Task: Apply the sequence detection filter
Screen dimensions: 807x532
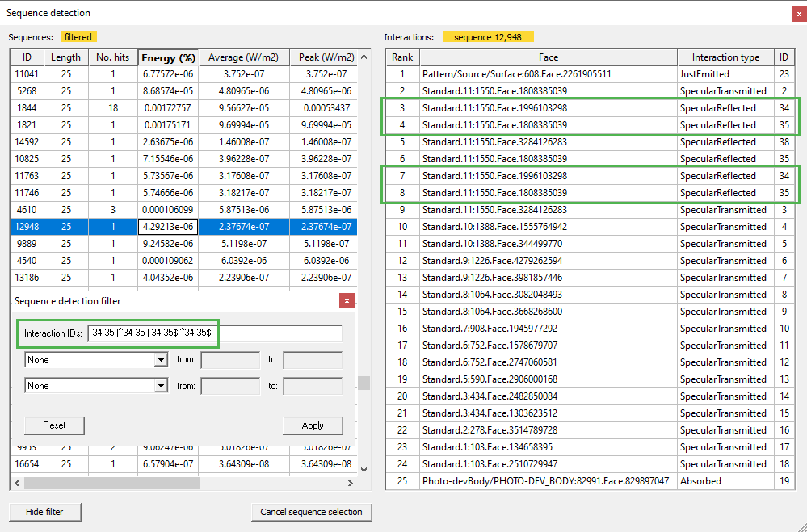Action: [313, 425]
